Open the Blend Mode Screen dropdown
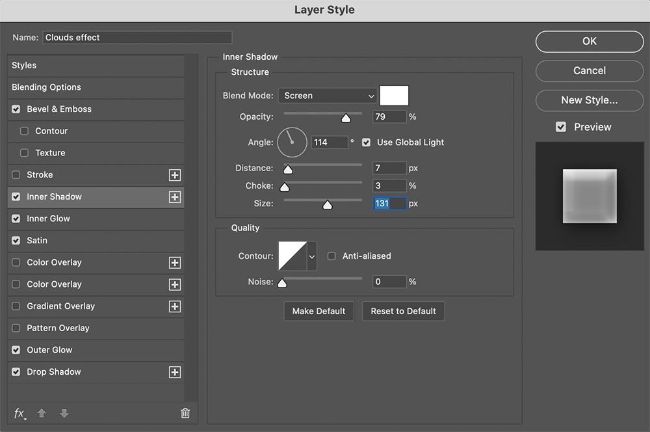Screen dimensions: 650x432 click(x=327, y=96)
